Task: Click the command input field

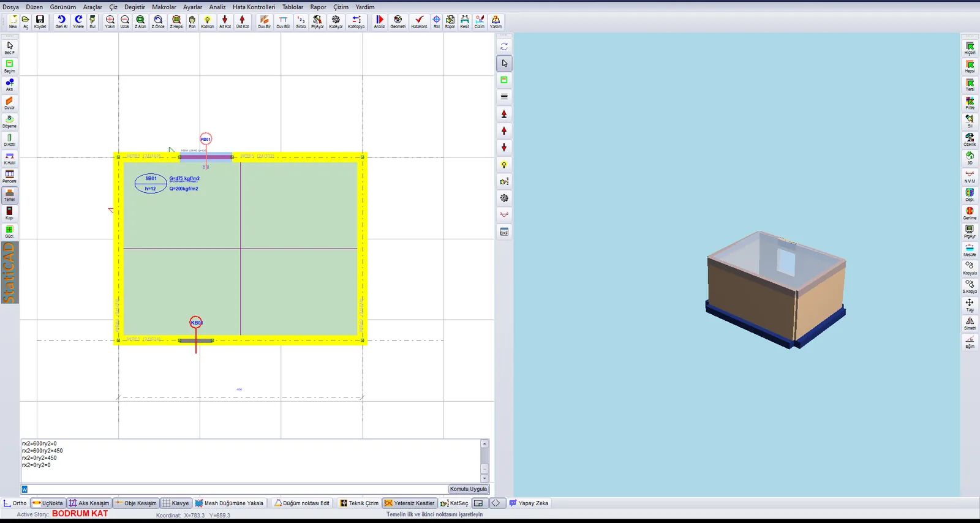Action: pos(235,489)
